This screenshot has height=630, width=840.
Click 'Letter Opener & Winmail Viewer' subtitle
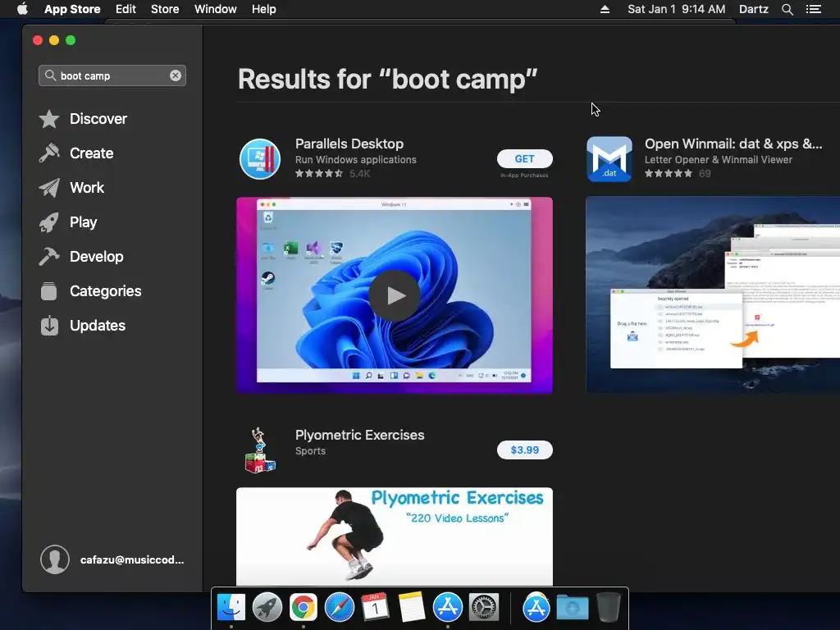(719, 160)
